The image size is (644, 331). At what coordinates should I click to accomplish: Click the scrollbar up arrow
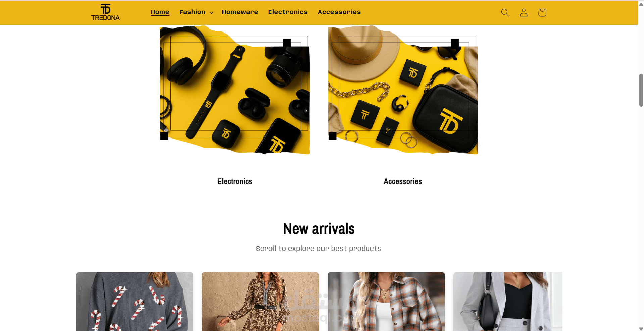coord(641,4)
